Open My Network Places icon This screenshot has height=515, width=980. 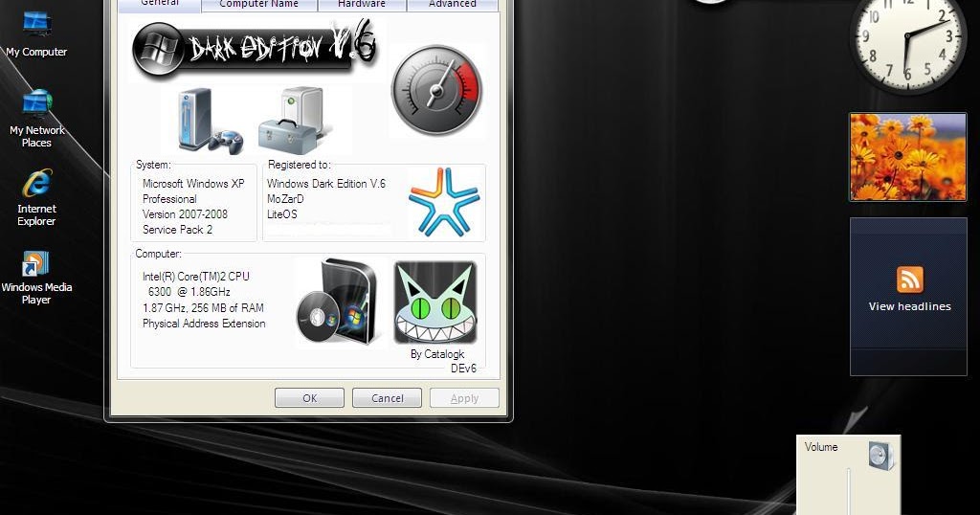(37, 119)
